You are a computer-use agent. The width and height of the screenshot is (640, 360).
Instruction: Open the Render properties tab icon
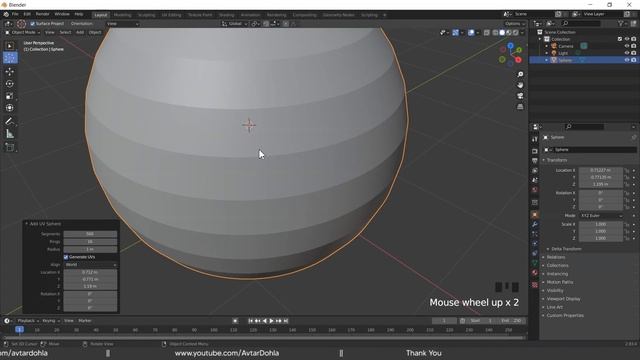(x=535, y=151)
